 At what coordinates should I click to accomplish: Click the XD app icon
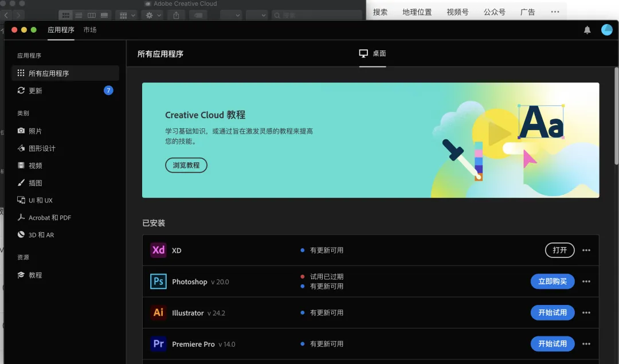click(158, 251)
